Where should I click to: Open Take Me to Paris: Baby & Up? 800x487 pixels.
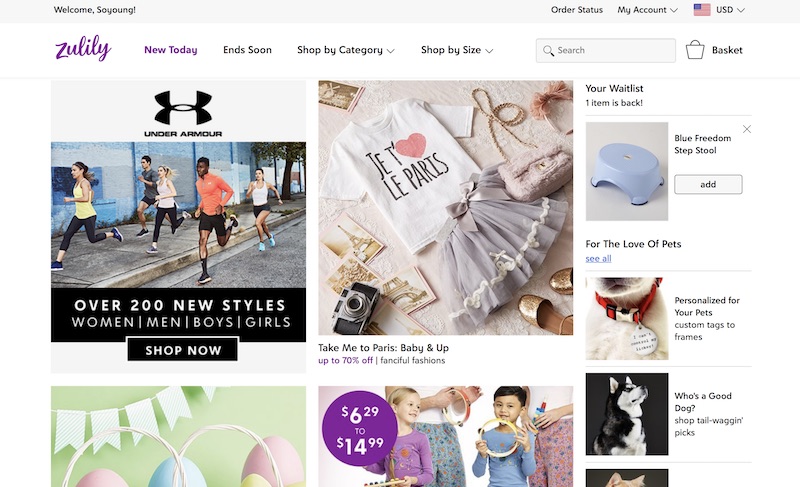pos(383,348)
